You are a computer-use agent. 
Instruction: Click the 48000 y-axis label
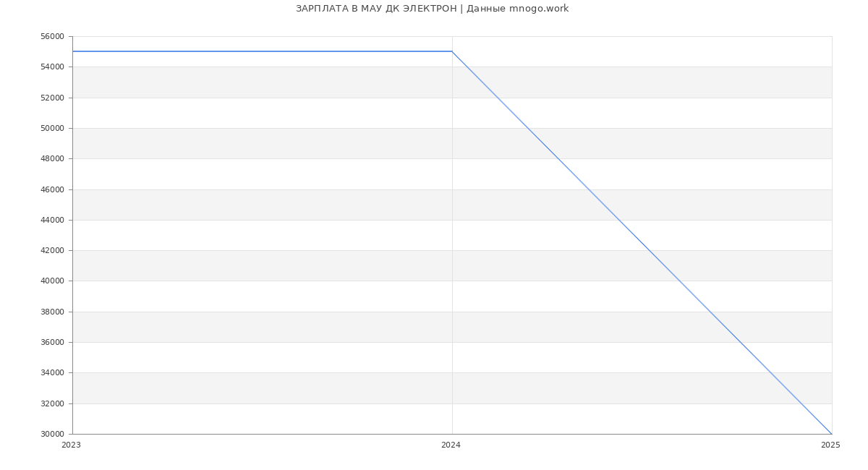pos(52,159)
